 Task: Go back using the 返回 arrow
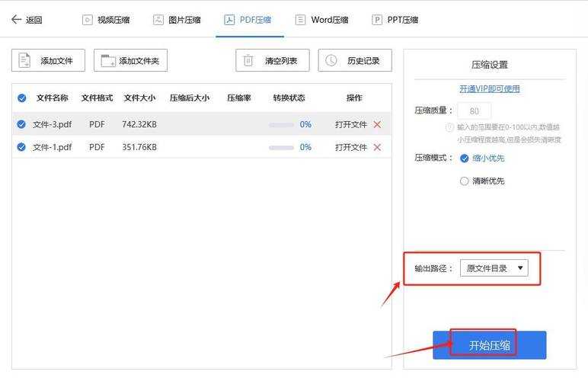[x=16, y=19]
